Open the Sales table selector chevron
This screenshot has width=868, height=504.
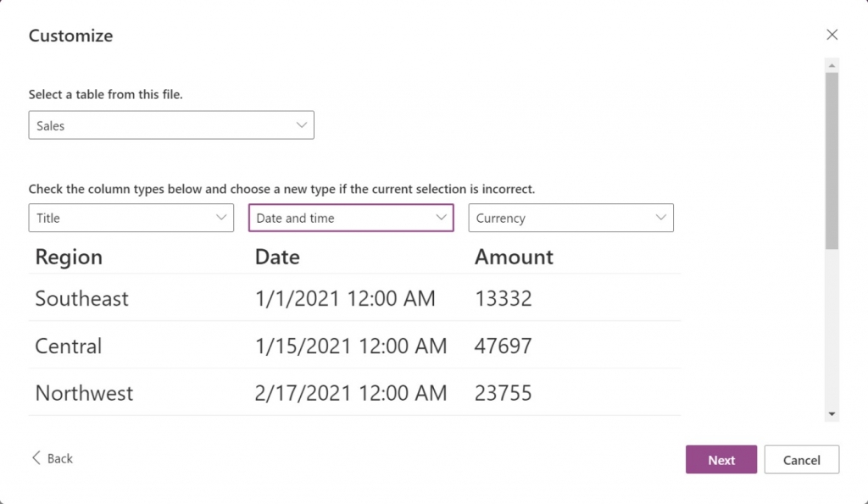point(302,125)
